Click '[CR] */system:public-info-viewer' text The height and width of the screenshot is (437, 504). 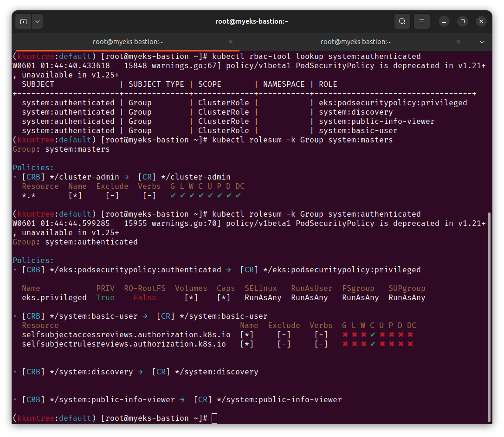[268, 400]
